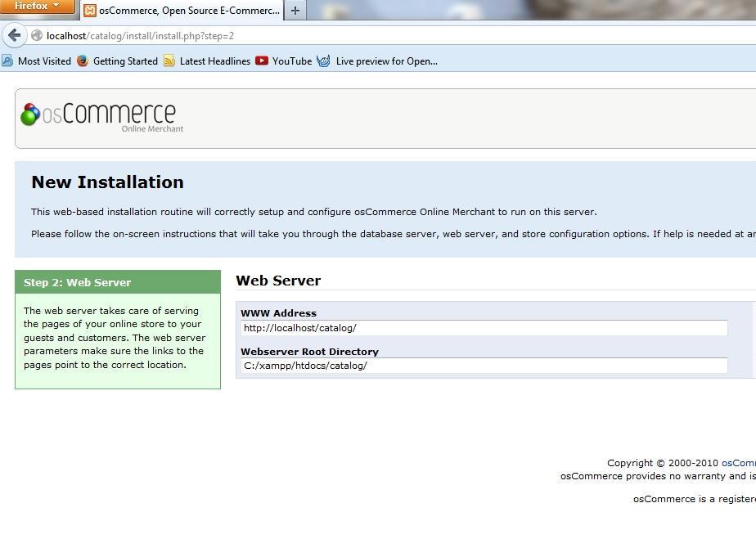Edit the WWW Address field

point(484,328)
